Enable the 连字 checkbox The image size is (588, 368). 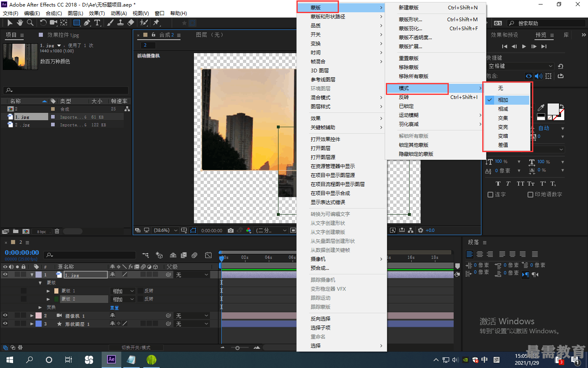(x=490, y=195)
